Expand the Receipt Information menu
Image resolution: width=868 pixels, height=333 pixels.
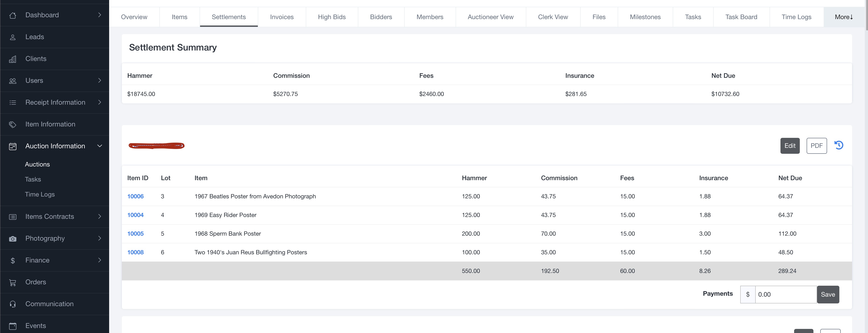click(99, 102)
